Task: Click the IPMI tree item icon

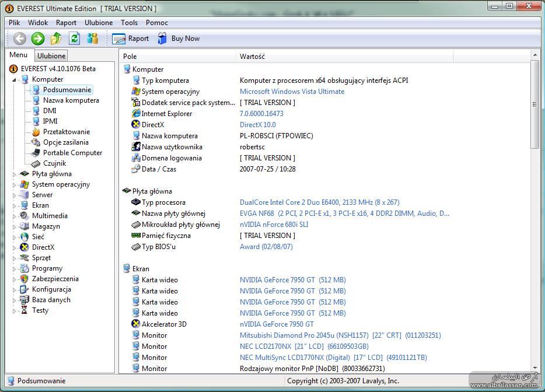Action: pyautogui.click(x=36, y=121)
